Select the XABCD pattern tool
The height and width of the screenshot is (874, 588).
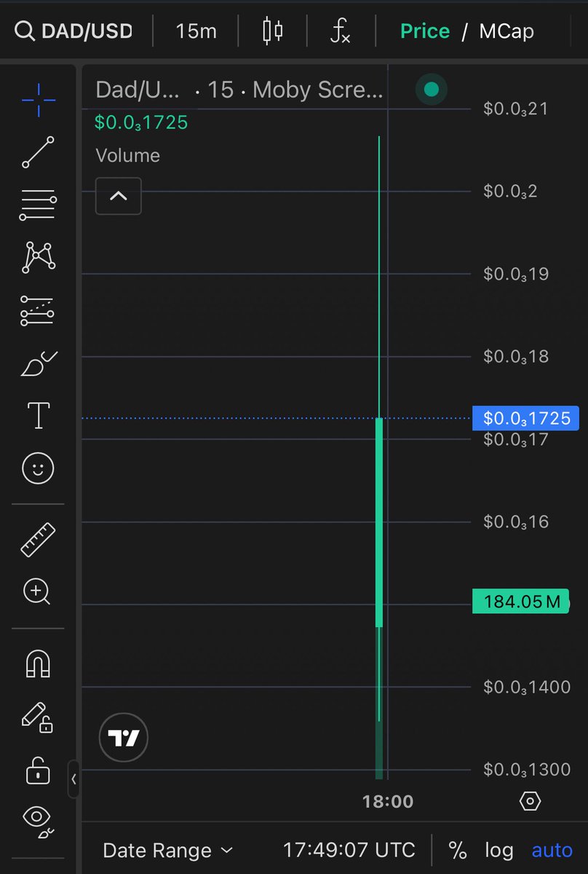[38, 257]
